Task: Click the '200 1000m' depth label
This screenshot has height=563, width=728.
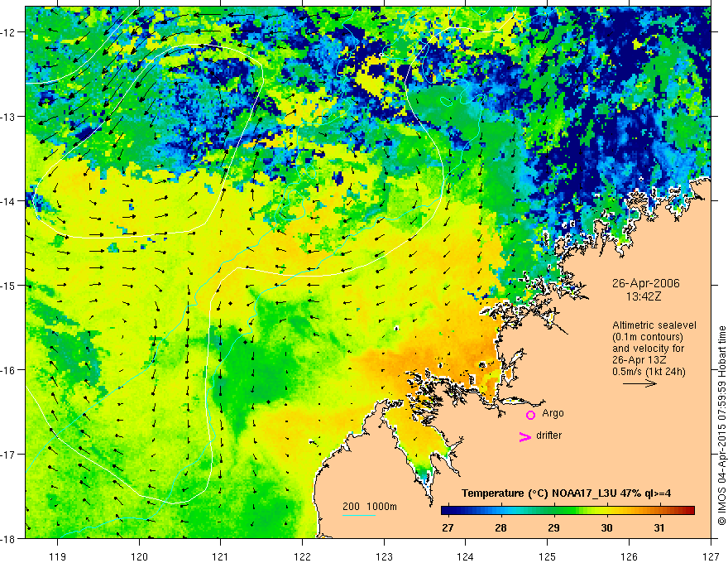Action: click(370, 507)
